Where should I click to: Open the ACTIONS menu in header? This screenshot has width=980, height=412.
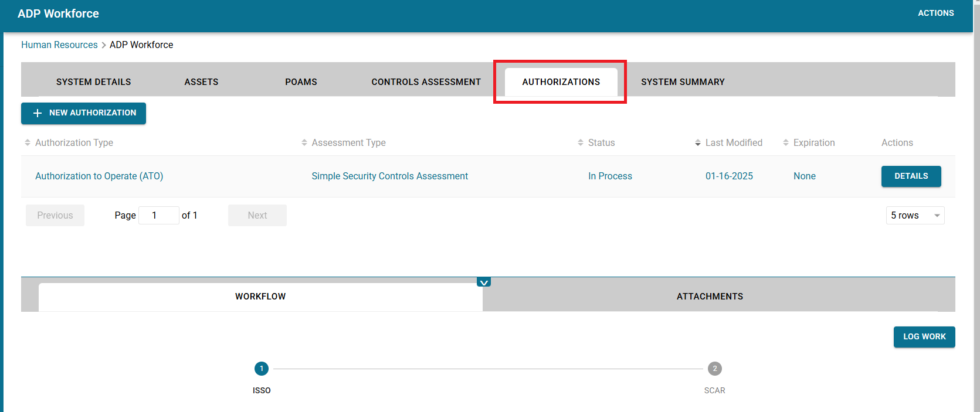[935, 13]
